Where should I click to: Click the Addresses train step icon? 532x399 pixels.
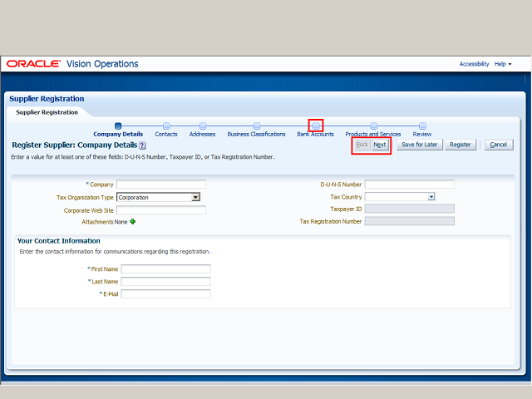(203, 126)
